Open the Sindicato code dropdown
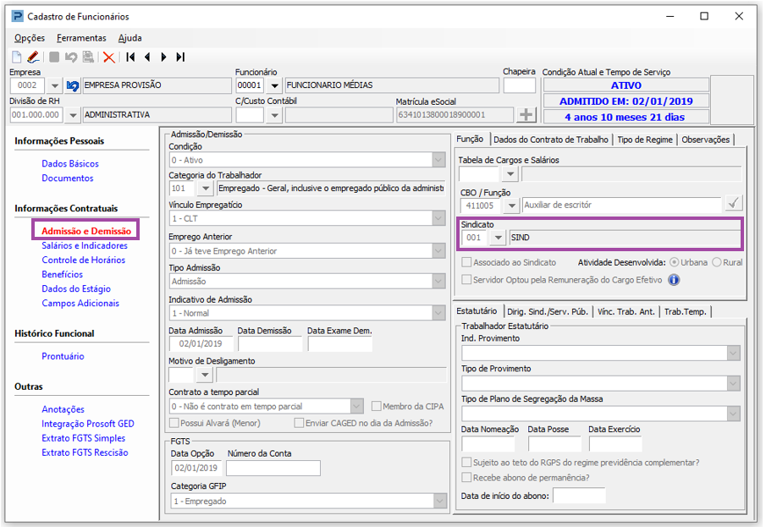This screenshot has width=766, height=532. (x=498, y=239)
